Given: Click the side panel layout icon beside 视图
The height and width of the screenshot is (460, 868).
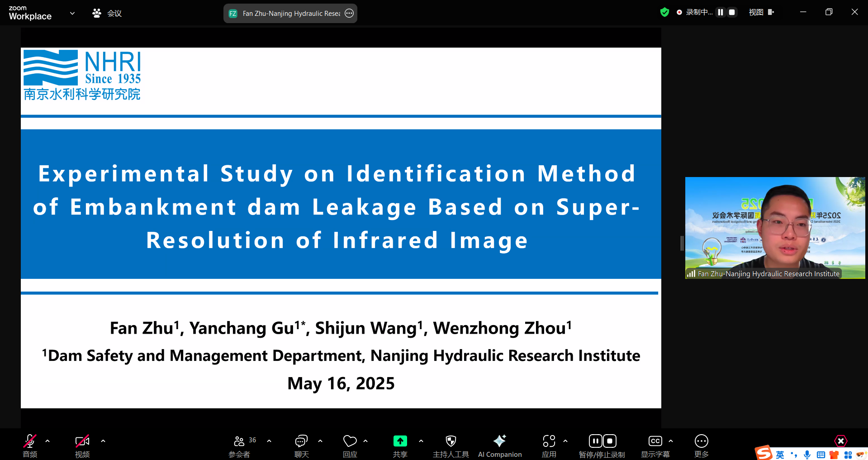Looking at the screenshot, I should [771, 12].
